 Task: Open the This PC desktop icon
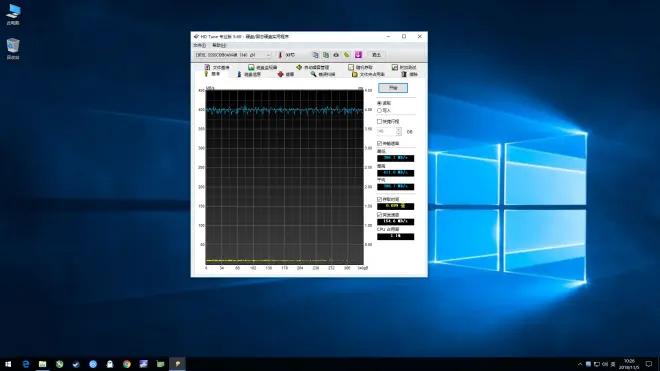(13, 14)
